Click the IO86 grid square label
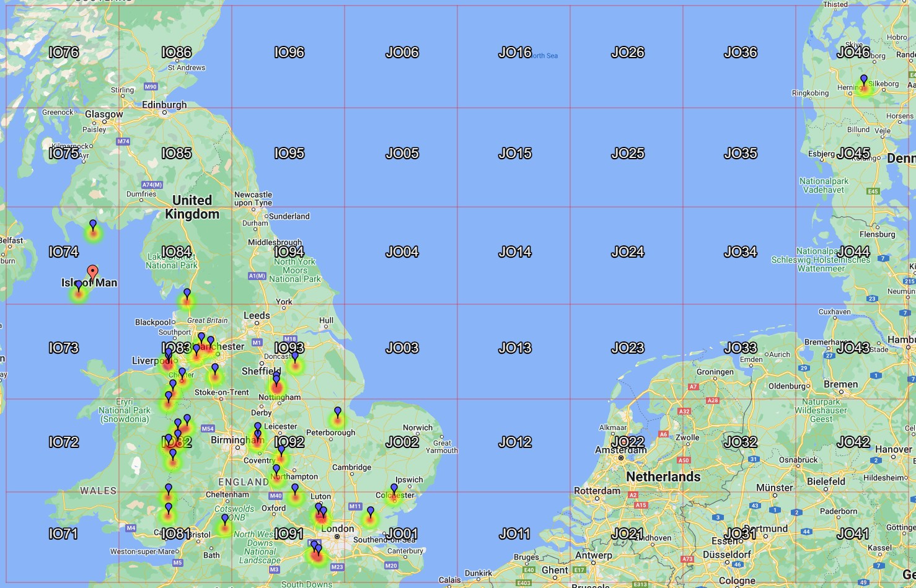This screenshot has width=916, height=588. coord(177,53)
